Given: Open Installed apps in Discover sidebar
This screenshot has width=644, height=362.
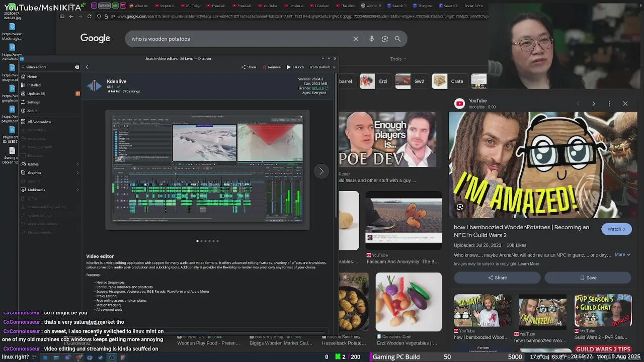Looking at the screenshot, I should (50, 85).
